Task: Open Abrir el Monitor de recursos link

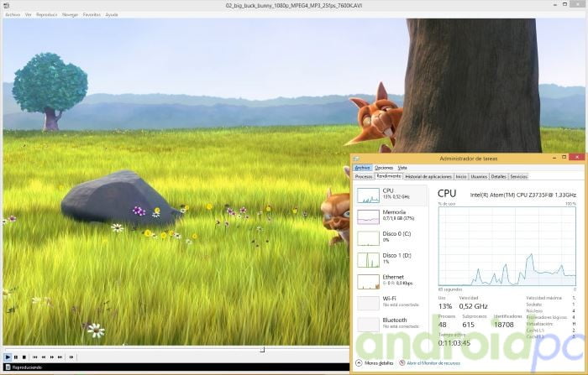Action: (433, 363)
